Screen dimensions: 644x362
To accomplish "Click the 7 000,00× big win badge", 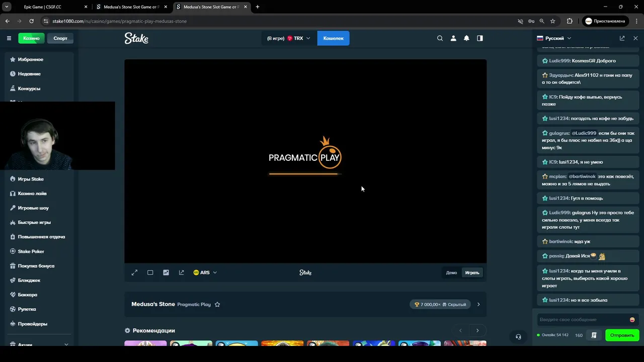I will (440, 304).
